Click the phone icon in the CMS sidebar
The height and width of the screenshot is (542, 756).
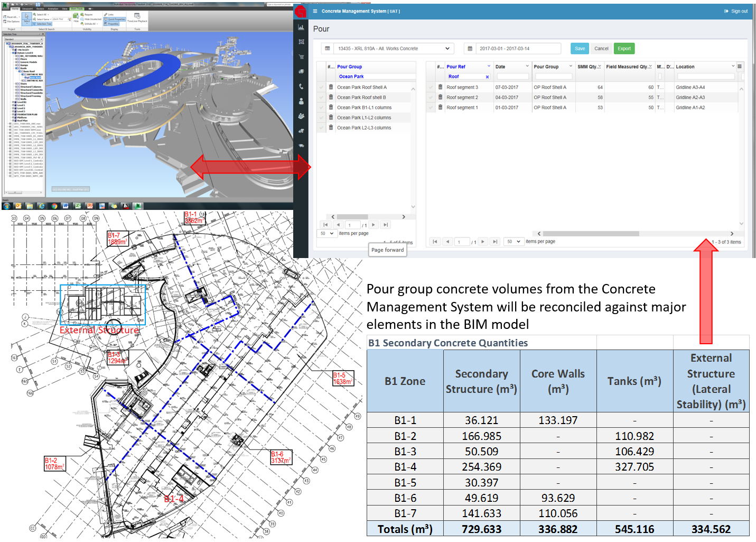pyautogui.click(x=301, y=86)
